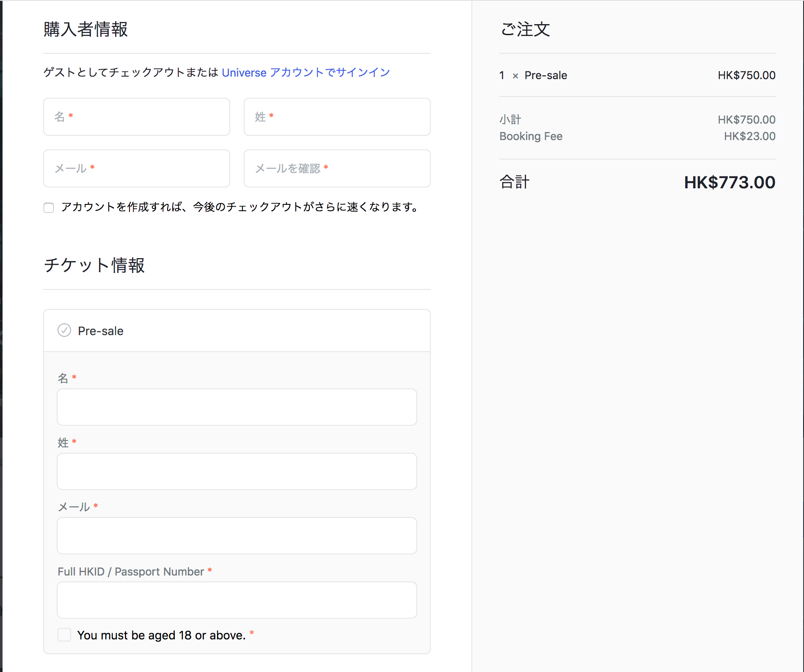Tick the aged 18 or above checkbox
The height and width of the screenshot is (672, 804).
point(64,635)
